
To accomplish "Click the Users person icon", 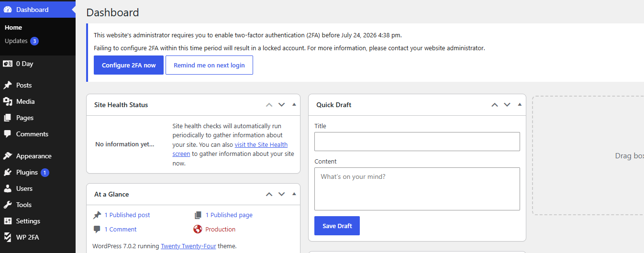I will click(x=8, y=188).
